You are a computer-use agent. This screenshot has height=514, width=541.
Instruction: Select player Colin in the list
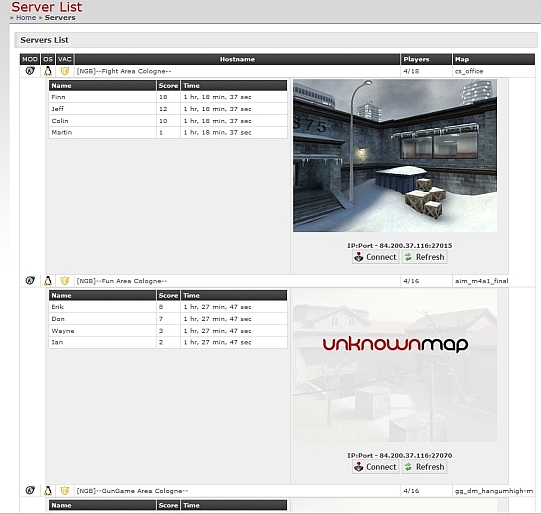pos(60,121)
